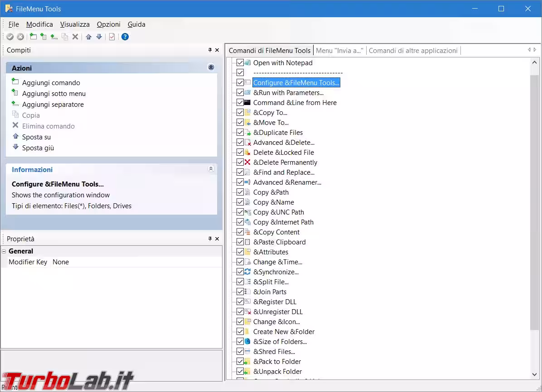Click the delete X icon in toolbar

tap(75, 37)
